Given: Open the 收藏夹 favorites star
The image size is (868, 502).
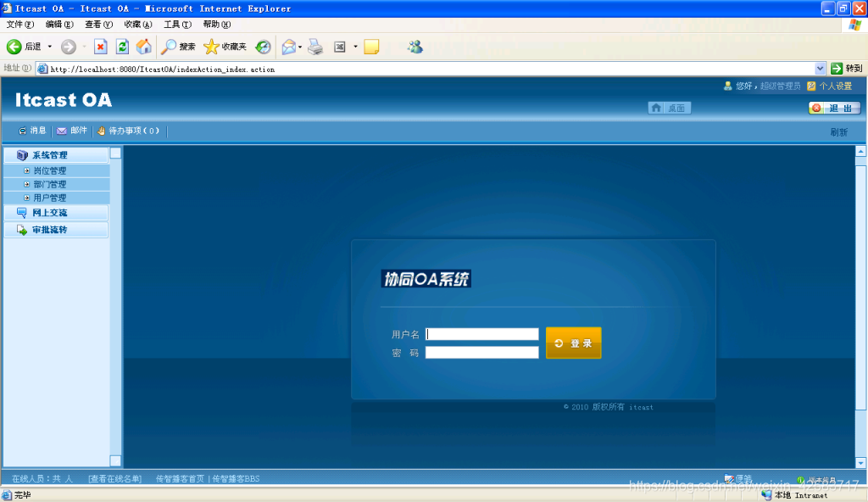Looking at the screenshot, I should click(225, 47).
